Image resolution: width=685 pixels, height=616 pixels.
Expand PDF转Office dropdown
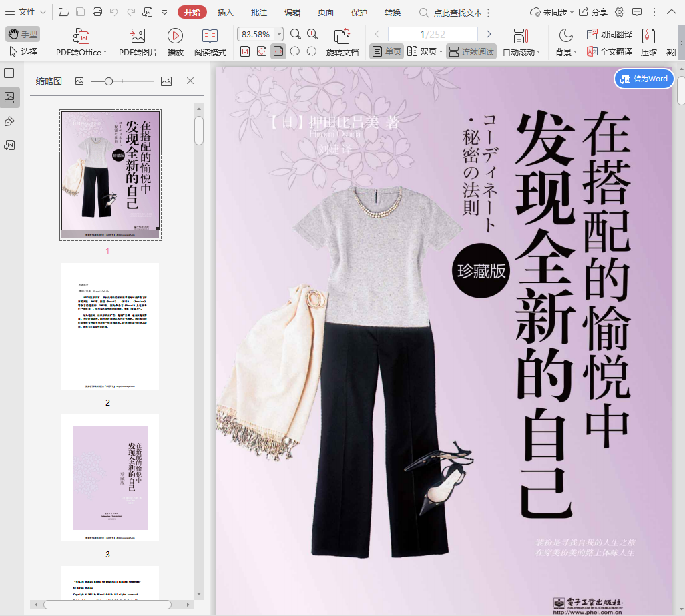click(105, 52)
